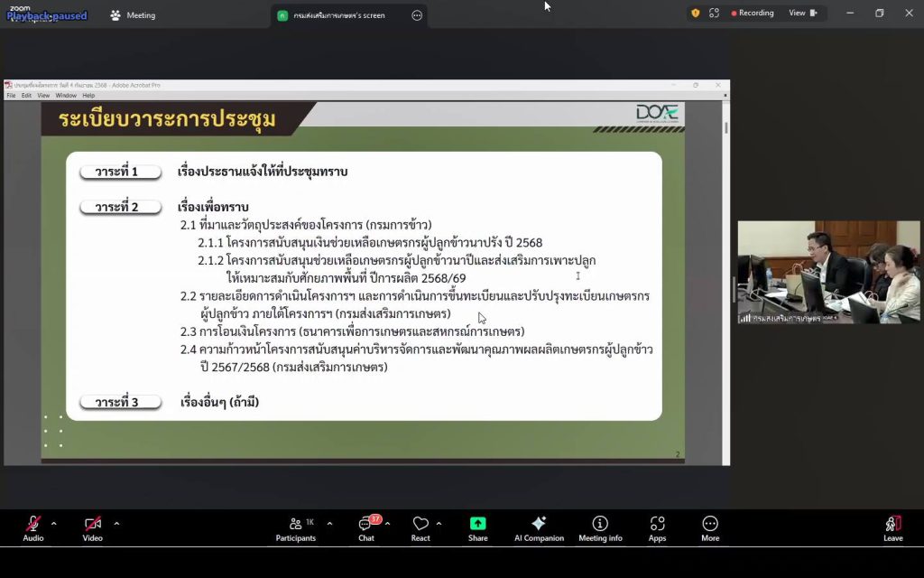Expand the Chat options caret

(x=387, y=524)
